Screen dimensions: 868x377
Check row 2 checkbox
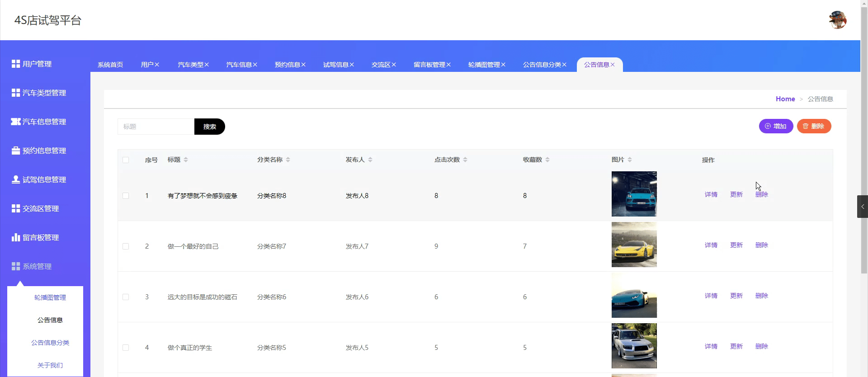[126, 246]
